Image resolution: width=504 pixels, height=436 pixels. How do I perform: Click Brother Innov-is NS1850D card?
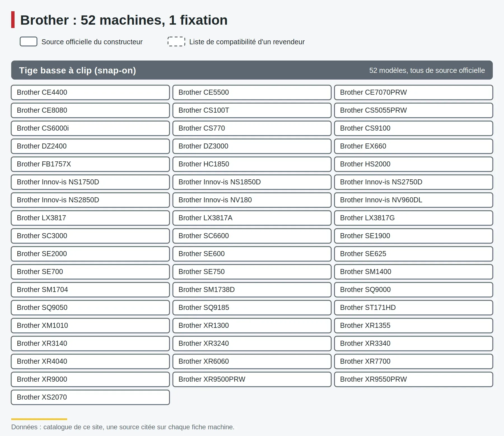252,182
